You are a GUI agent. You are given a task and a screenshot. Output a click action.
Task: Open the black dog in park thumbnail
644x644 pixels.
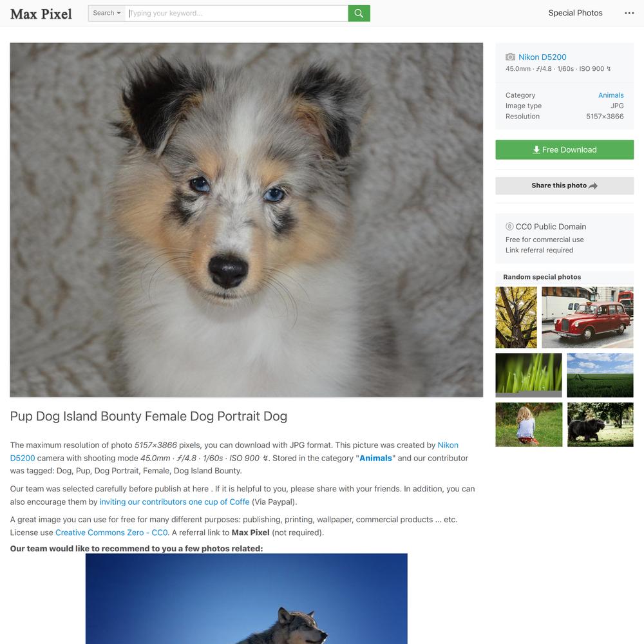click(600, 424)
